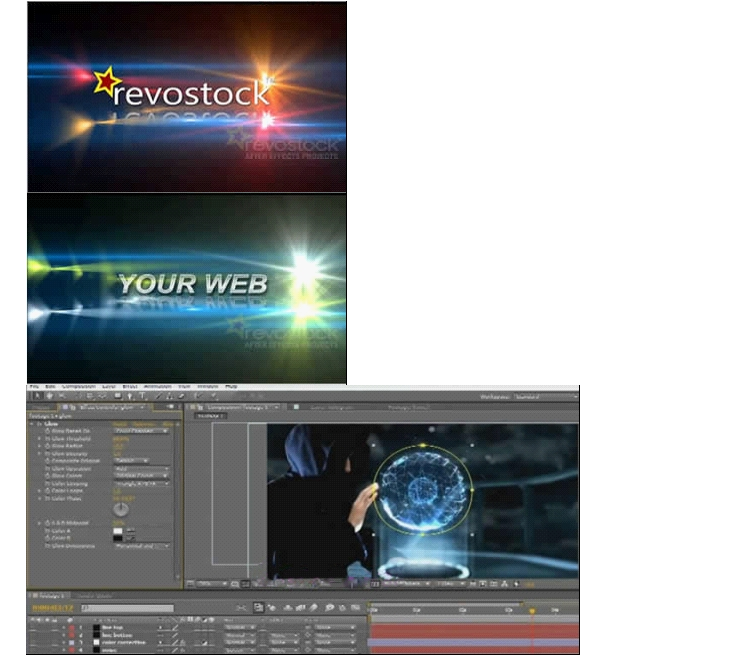Select the Camera orbit tool
The width and height of the screenshot is (748, 658).
(x=90, y=396)
